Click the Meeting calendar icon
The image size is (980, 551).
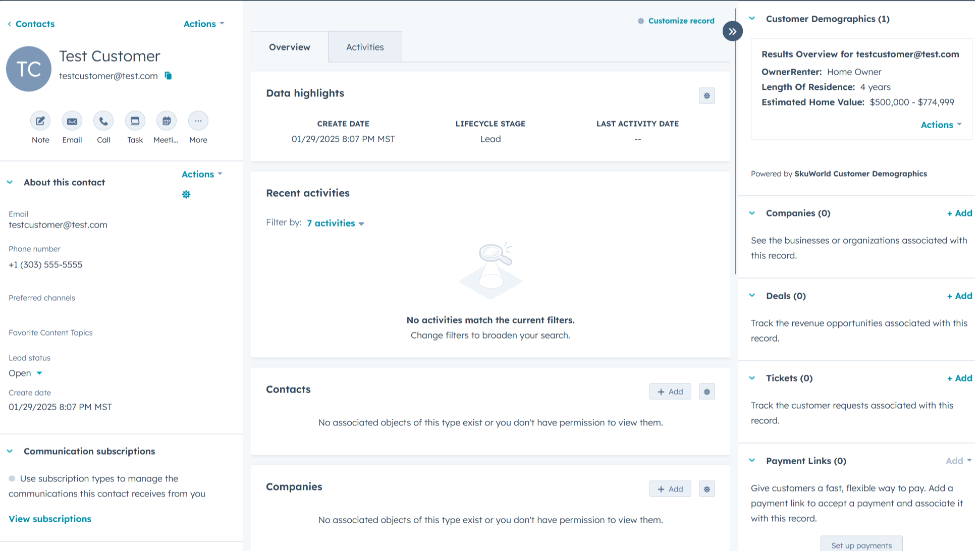click(x=166, y=121)
